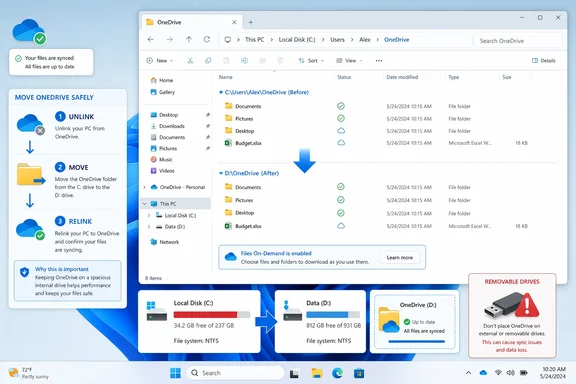Open the See more ellipsis menu
Viewport: 576px width, 384px height.
click(379, 61)
